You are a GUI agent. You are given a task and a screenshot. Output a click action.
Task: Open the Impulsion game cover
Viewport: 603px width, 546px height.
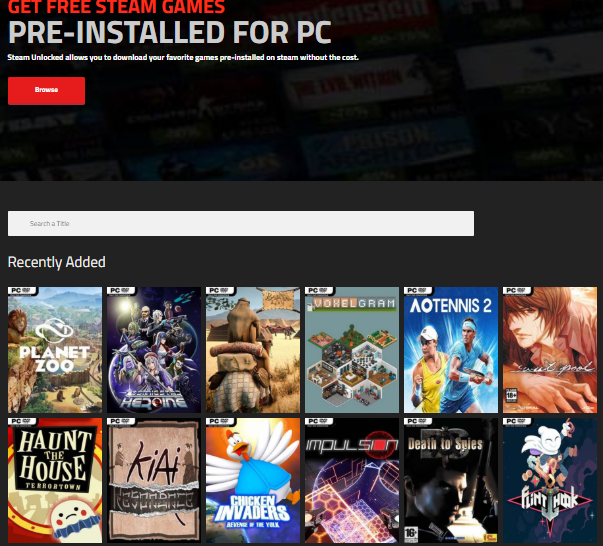[x=352, y=481]
